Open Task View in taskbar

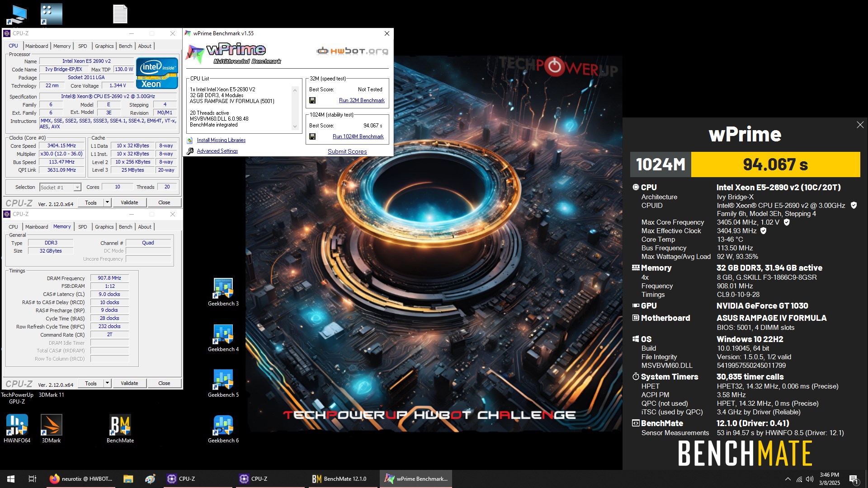[33, 479]
